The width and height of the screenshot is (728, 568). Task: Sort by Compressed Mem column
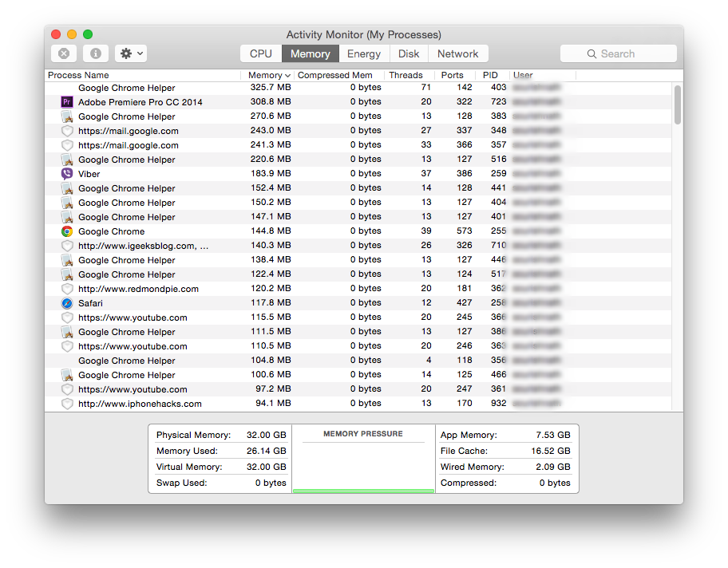point(339,75)
